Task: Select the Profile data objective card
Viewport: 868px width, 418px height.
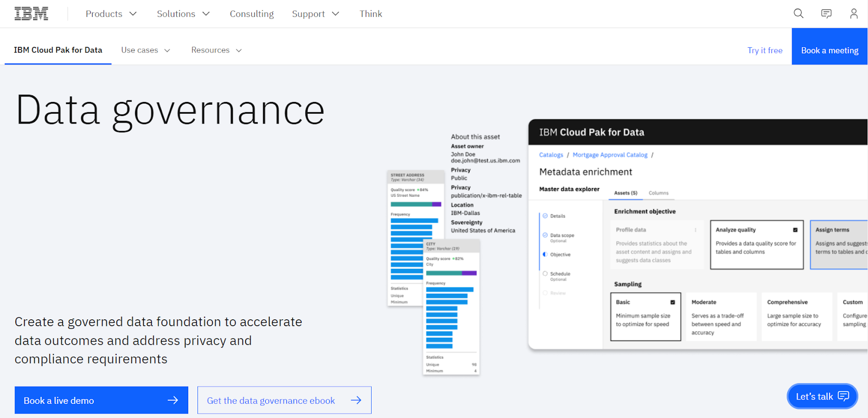Action: 658,245
